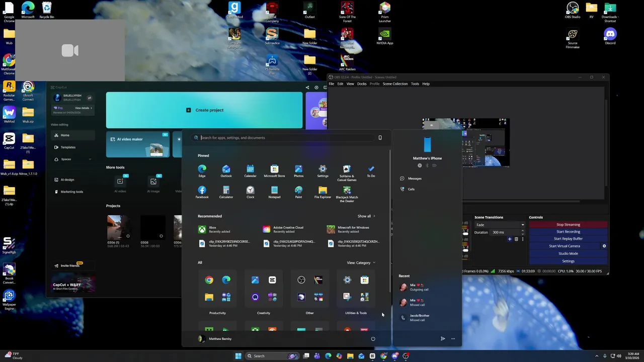644x362 pixels.
Task: Open Microsoft Store pinned app
Action: pyautogui.click(x=274, y=171)
